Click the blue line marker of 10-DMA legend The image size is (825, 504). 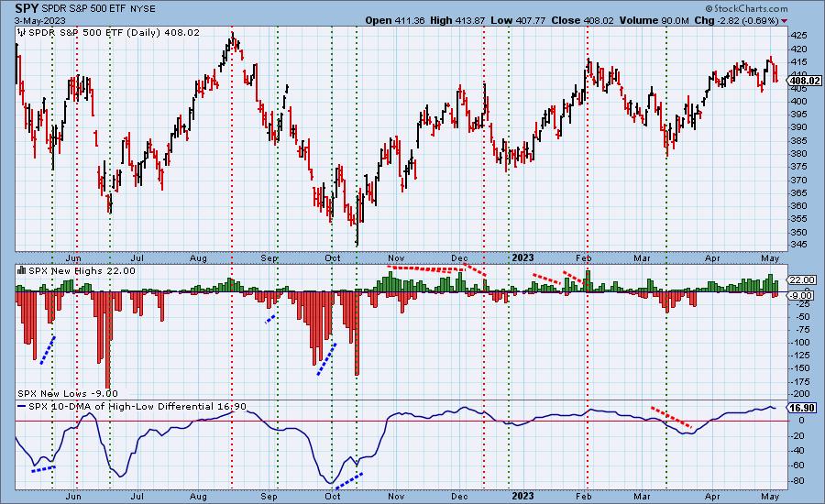point(22,407)
